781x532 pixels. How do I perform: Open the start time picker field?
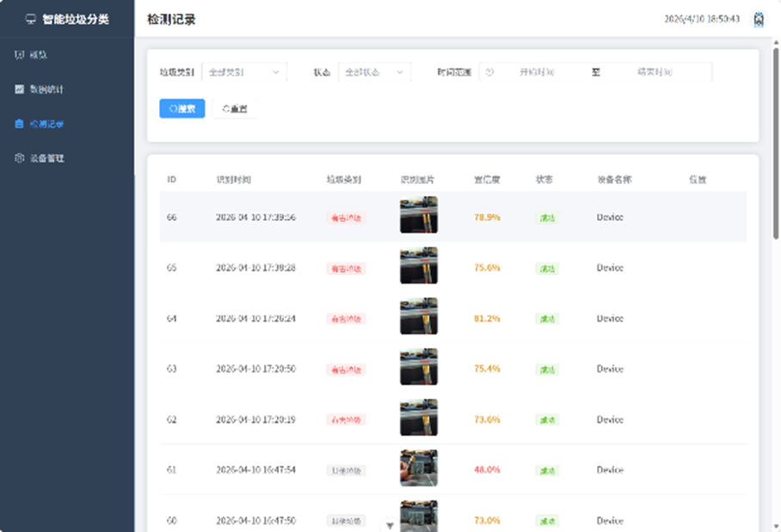(537, 72)
